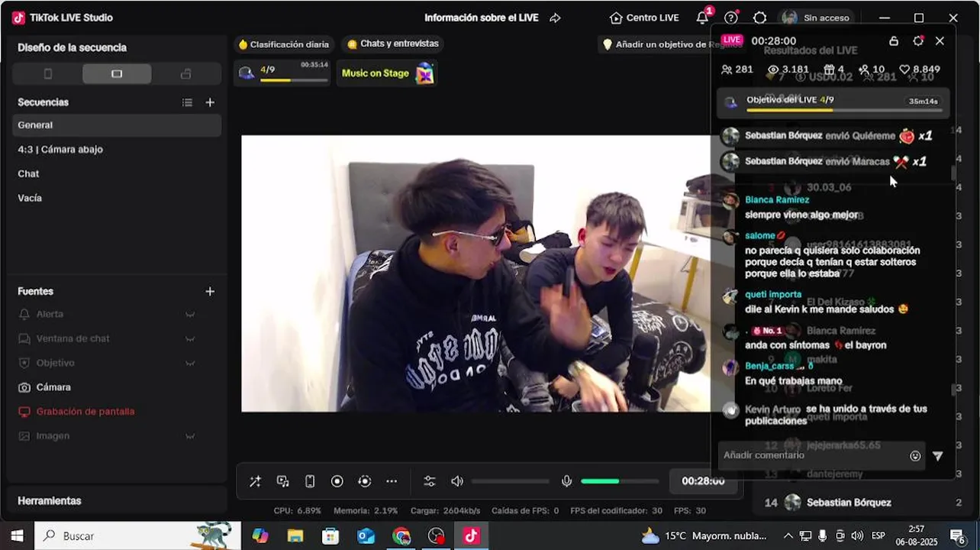Add a new source in Fuentes
This screenshot has height=550, width=980.
(210, 292)
